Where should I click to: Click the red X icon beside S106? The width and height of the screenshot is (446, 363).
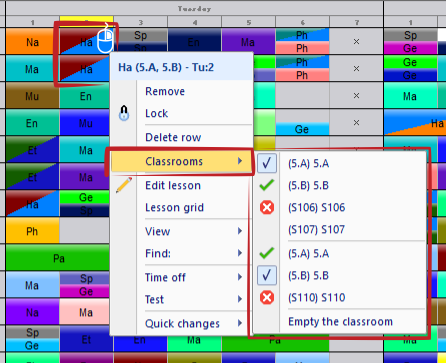click(267, 208)
